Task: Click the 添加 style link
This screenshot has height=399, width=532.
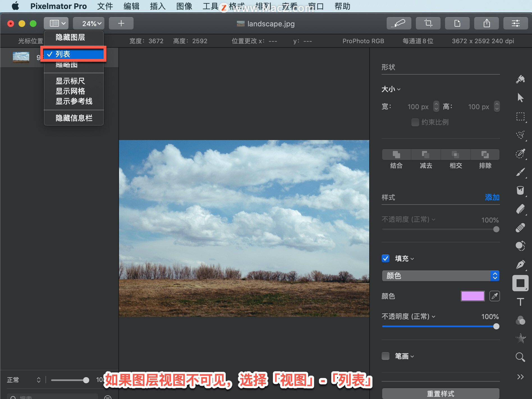Action: pyautogui.click(x=492, y=197)
